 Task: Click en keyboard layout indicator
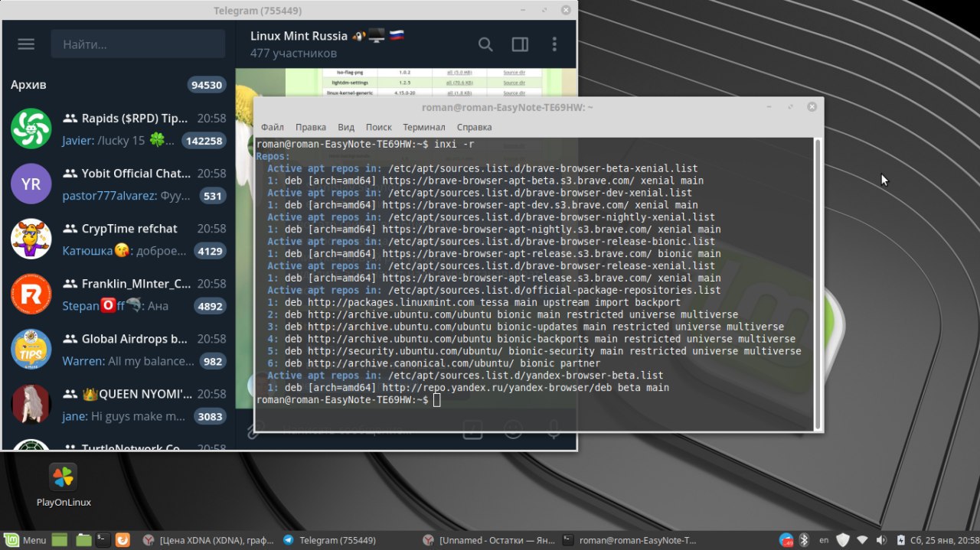click(x=824, y=540)
